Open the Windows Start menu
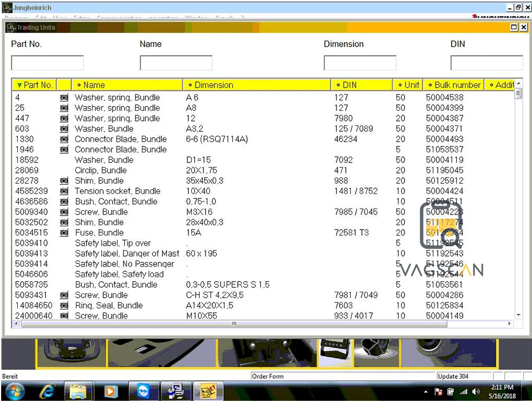Screen dimensions: 532x402 pos(14,391)
